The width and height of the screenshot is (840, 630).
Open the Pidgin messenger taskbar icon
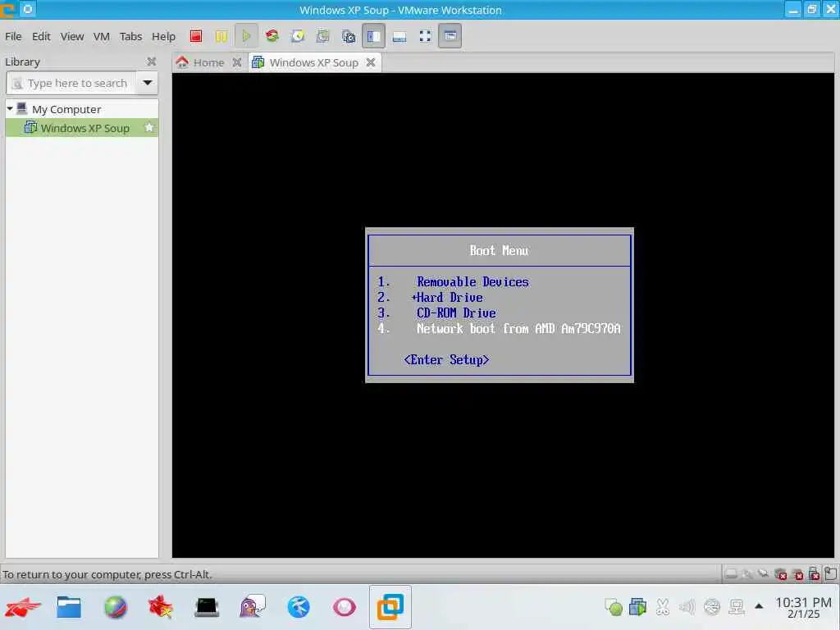pyautogui.click(x=253, y=607)
